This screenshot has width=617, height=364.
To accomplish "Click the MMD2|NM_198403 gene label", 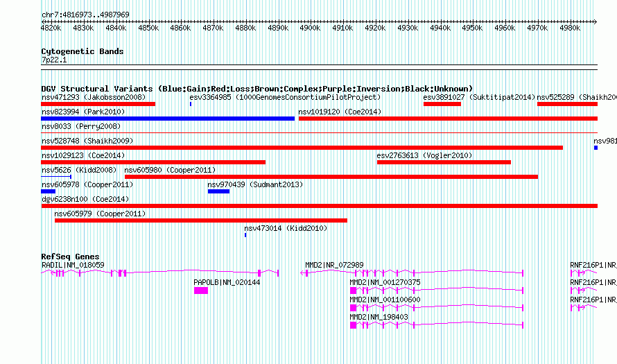I will coord(379,317).
